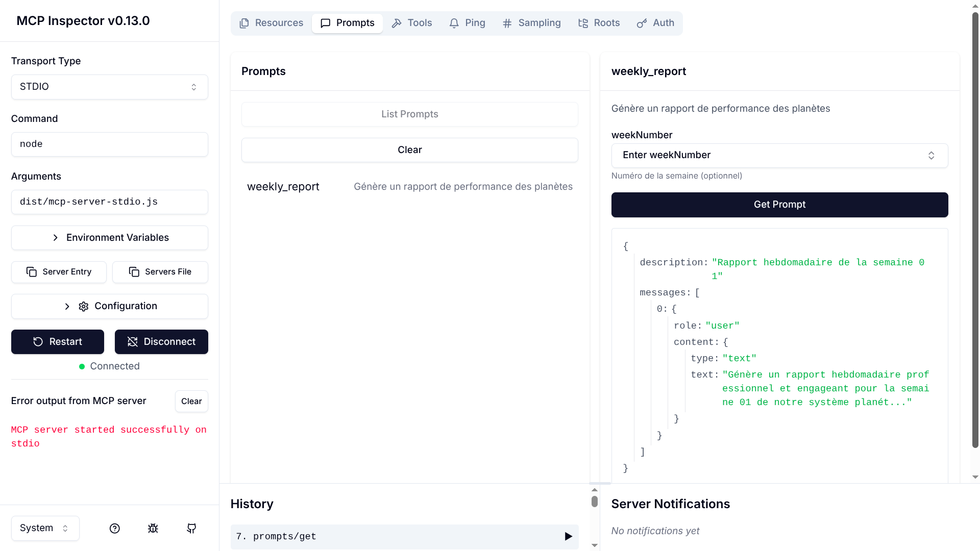Click the 'Numéro de la semaine (optionnel)' hint
980x551 pixels.
coord(677,176)
